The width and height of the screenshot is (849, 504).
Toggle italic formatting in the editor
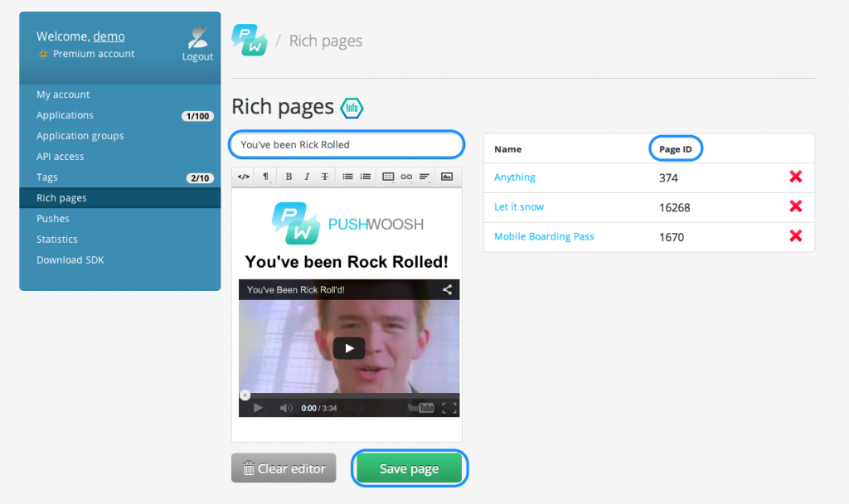coord(307,177)
